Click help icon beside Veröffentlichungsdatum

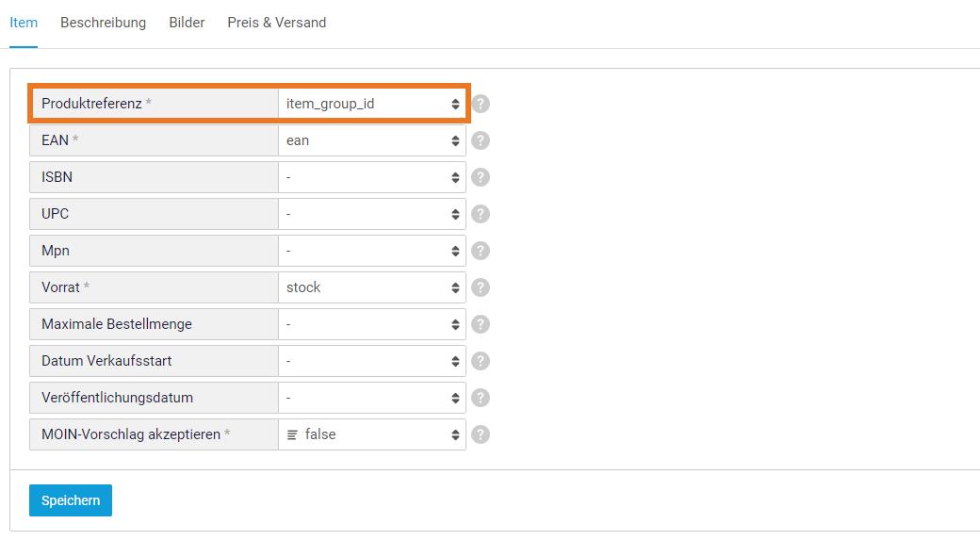tap(480, 398)
